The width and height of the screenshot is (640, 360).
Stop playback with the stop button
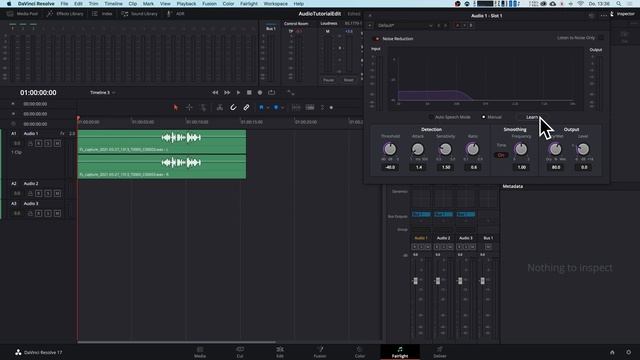point(249,93)
